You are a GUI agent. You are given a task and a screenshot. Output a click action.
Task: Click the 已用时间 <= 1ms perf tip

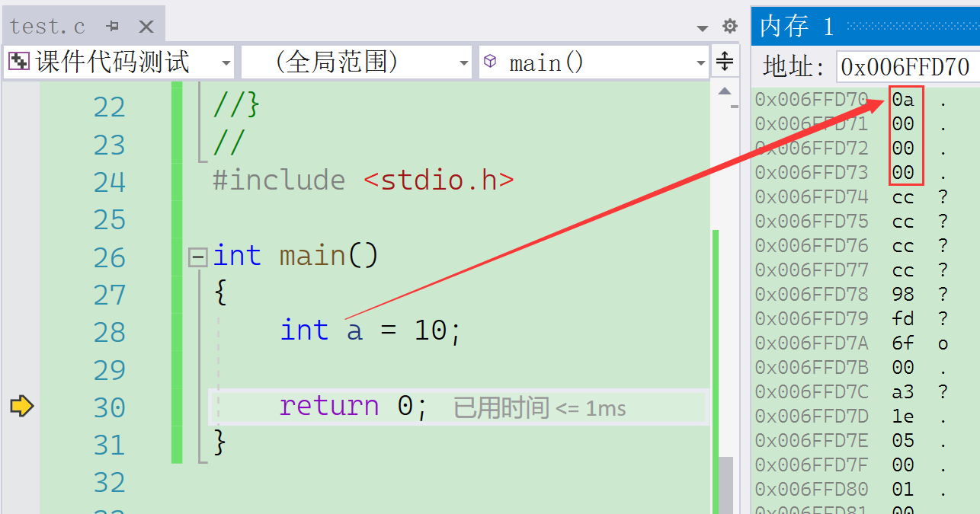click(540, 408)
